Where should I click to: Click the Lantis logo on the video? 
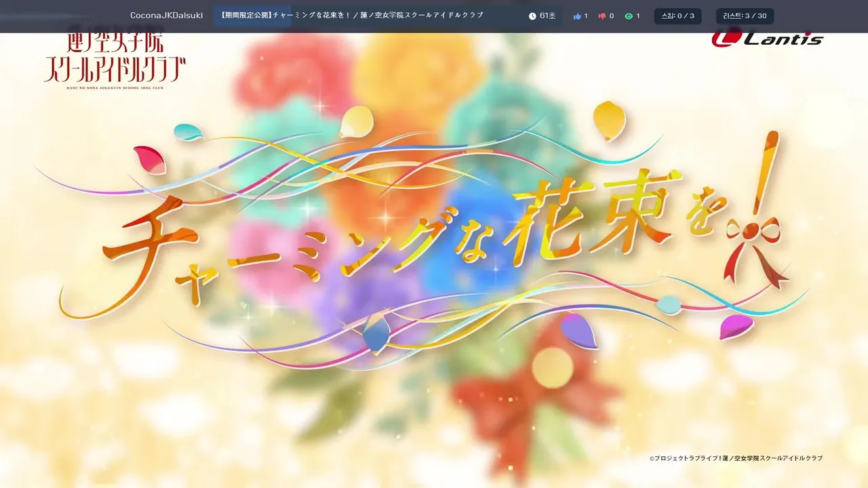tap(768, 39)
